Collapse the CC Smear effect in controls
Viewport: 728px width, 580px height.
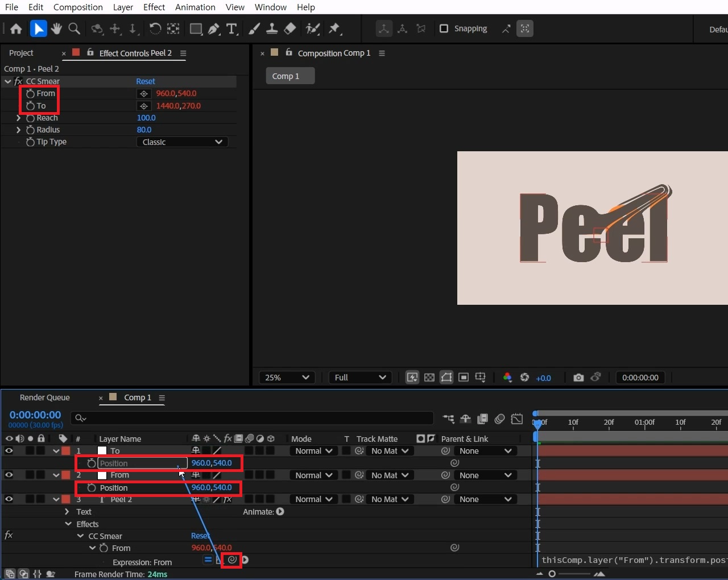[8, 81]
